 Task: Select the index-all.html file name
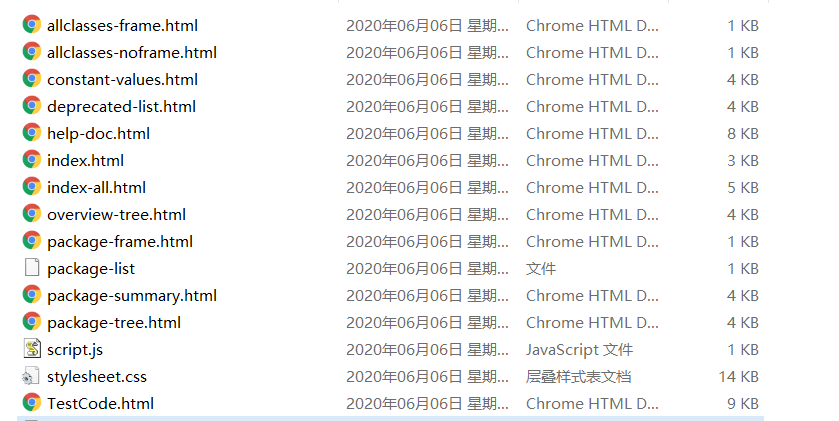point(96,187)
